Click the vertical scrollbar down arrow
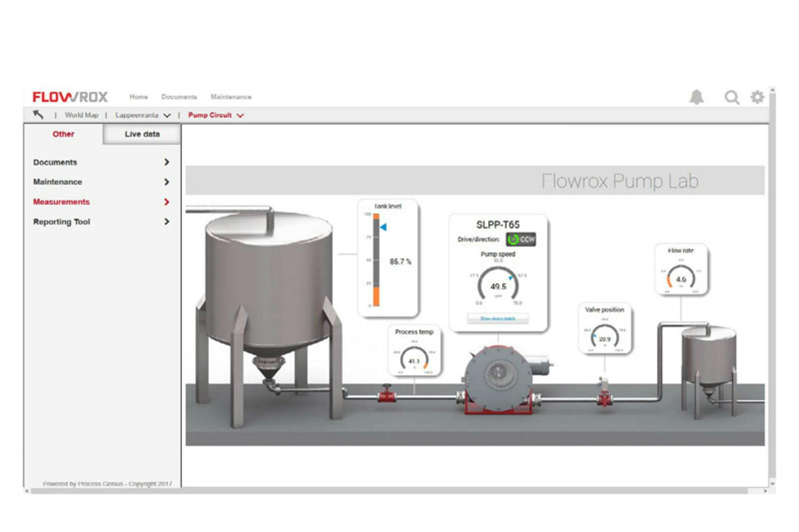Image resolution: width=799 pixels, height=532 pixels. pyautogui.click(x=772, y=483)
